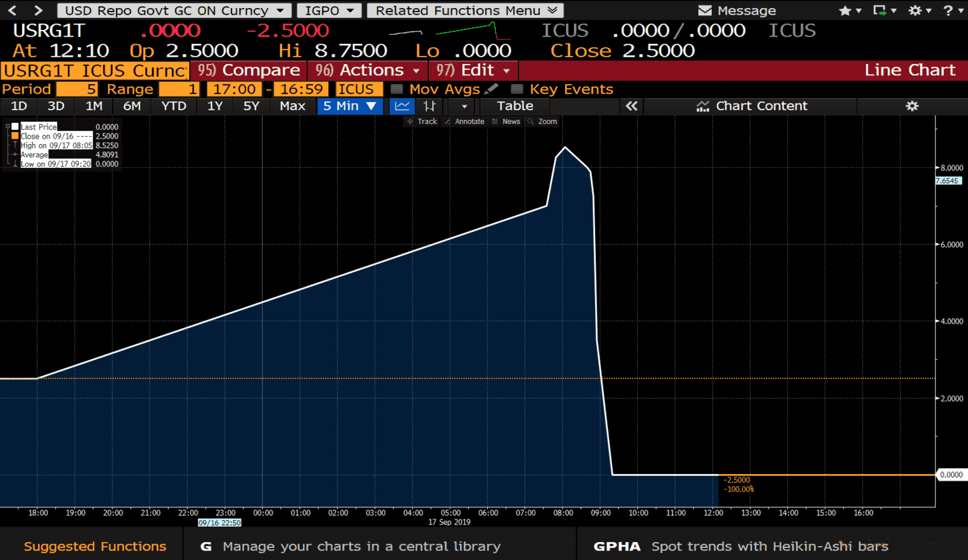Switch to the candlestick chart icon

click(431, 106)
